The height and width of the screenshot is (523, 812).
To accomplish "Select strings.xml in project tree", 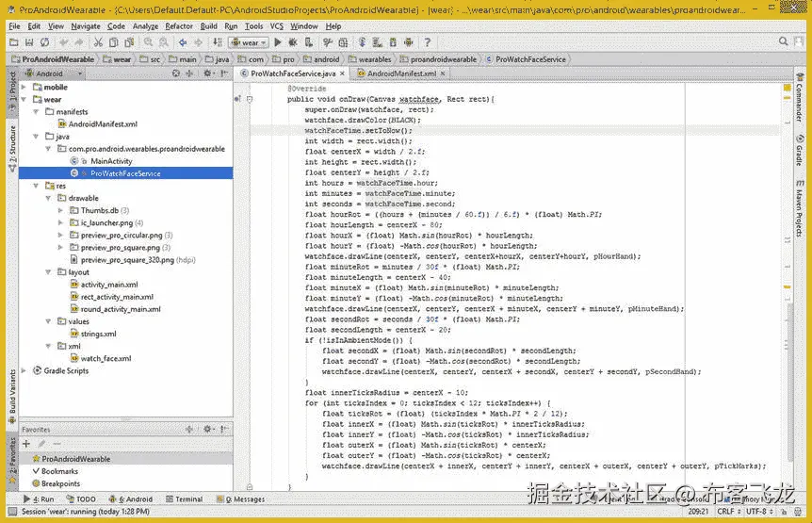I will pyautogui.click(x=98, y=334).
